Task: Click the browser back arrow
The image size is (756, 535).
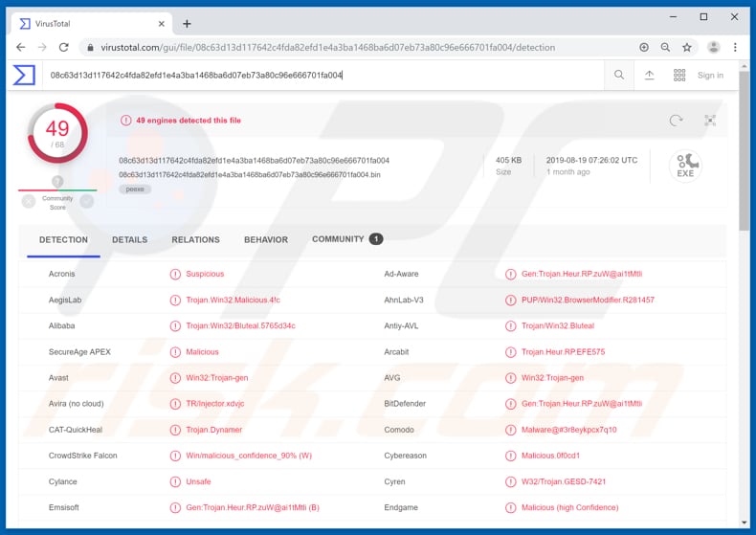Action: 20,47
